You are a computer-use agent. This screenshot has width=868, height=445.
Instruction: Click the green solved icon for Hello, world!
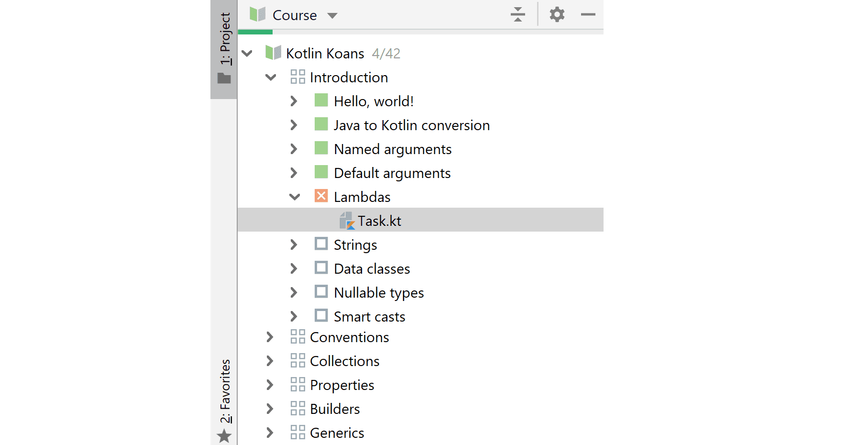point(321,100)
